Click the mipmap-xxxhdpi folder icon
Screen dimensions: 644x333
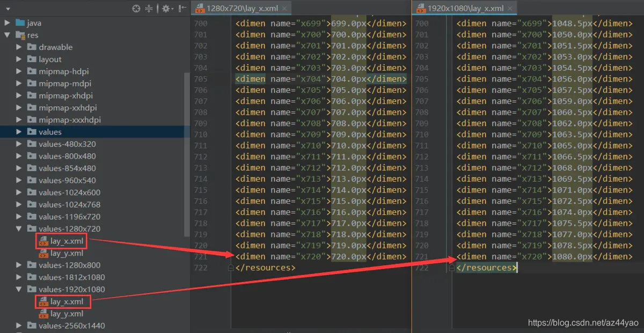click(x=32, y=120)
